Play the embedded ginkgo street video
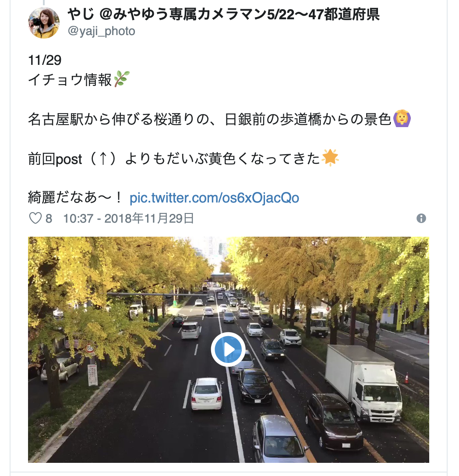Viewport: 459px width, 476px height. [x=228, y=349]
